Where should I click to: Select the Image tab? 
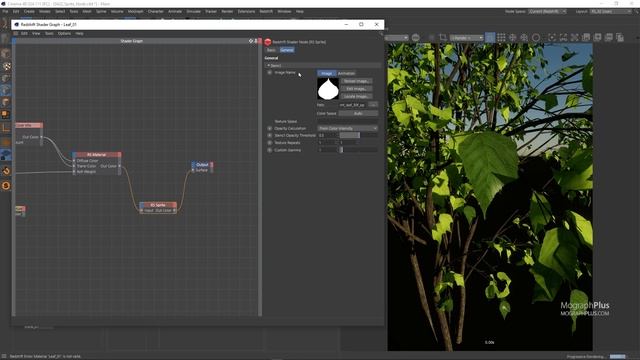click(x=327, y=73)
